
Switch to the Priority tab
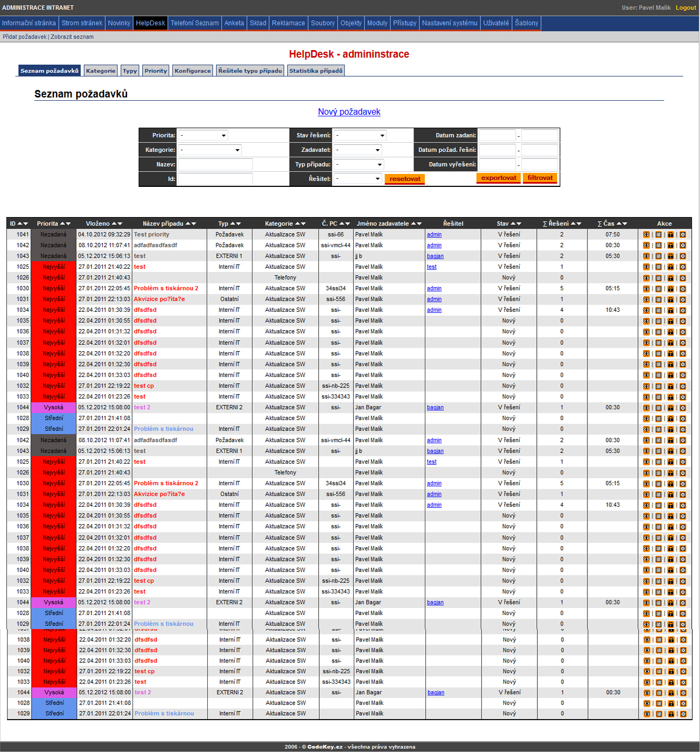pyautogui.click(x=156, y=71)
